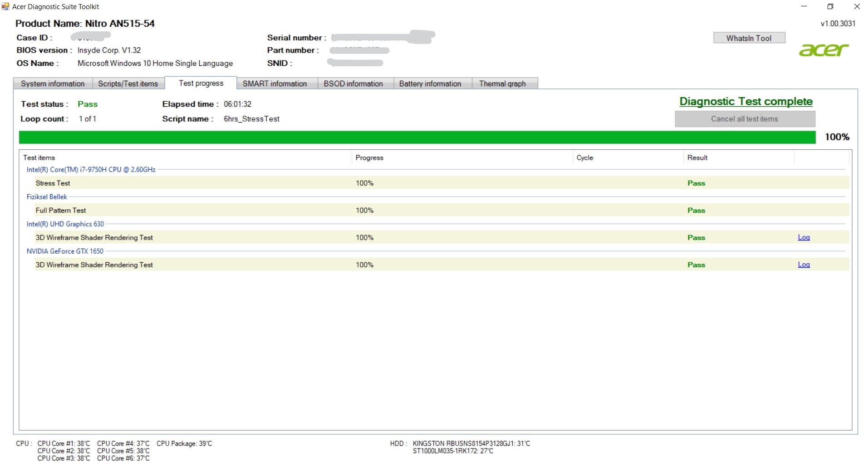Click the CPU Package: 39°C reading
The width and height of the screenshot is (868, 467).
pos(184,443)
